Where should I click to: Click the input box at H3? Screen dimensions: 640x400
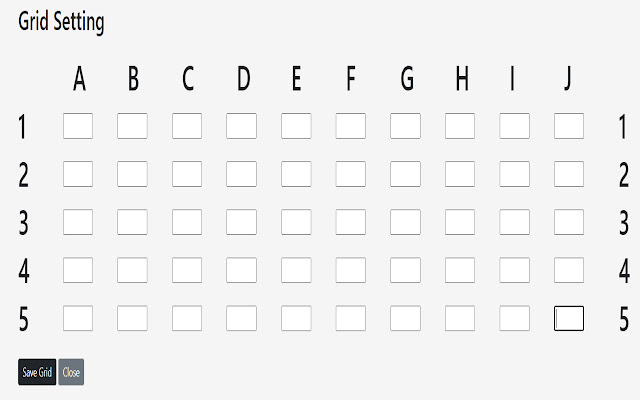coord(460,222)
